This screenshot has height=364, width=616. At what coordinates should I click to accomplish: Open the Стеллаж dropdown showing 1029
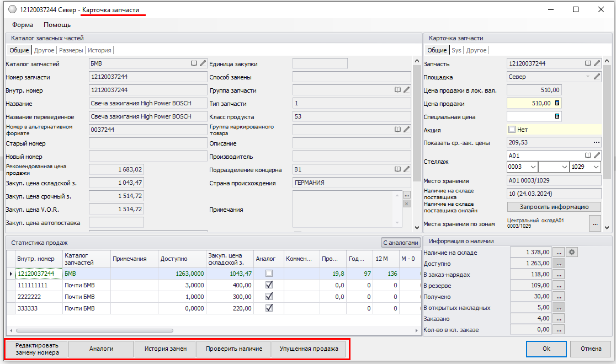(596, 167)
